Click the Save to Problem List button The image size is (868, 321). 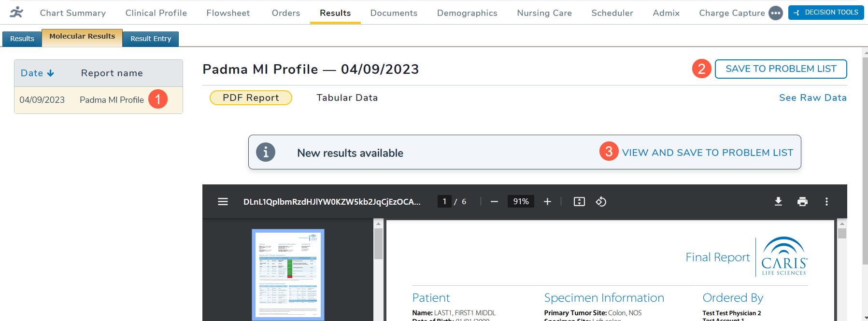tap(781, 69)
